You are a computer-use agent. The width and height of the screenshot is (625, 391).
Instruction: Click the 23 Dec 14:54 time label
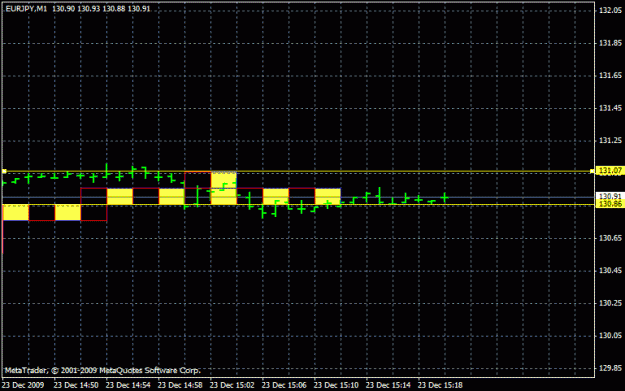128,385
